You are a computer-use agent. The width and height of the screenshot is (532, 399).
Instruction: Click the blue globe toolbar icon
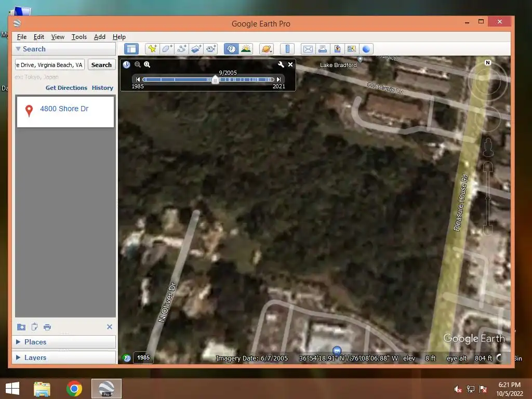tap(366, 49)
